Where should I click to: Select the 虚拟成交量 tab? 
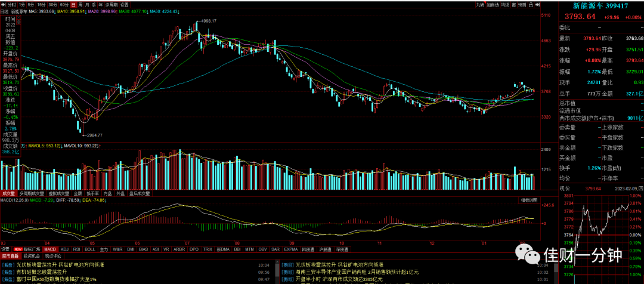tap(58, 193)
